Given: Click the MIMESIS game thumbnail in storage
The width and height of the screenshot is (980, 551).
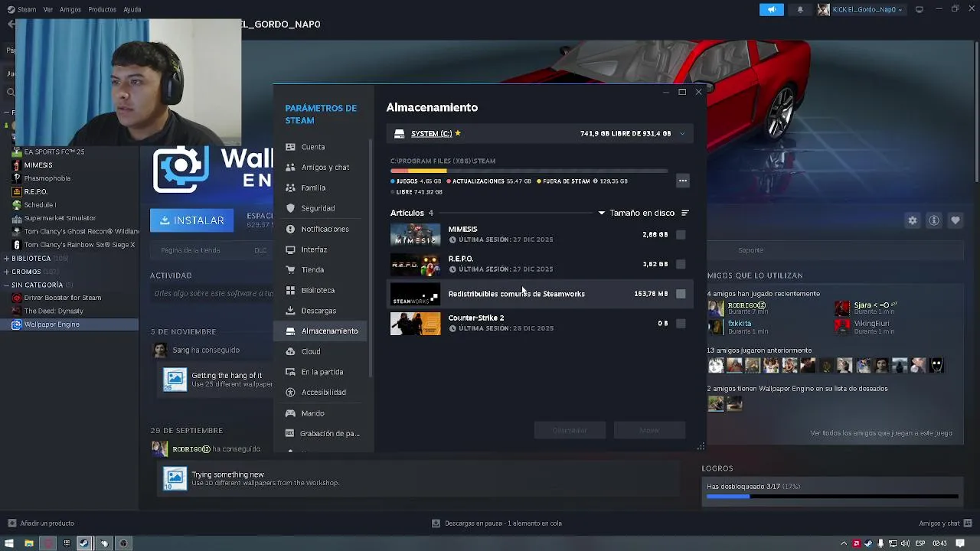Looking at the screenshot, I should coord(415,234).
